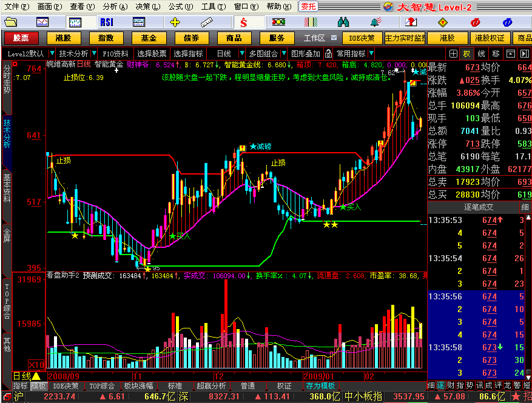This screenshot has height=403, width=532.
Task: Select the 指数 category button
Action: tap(106, 38)
